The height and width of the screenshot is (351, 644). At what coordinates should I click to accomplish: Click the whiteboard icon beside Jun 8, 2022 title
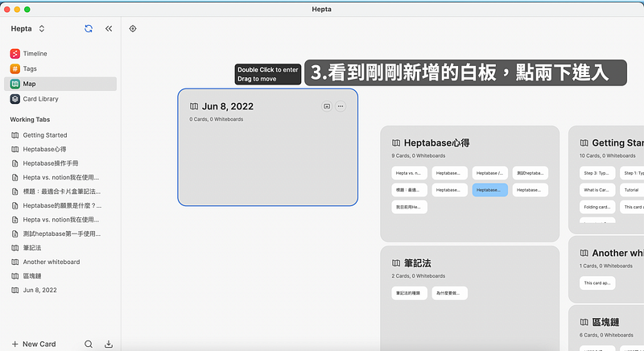tap(194, 106)
